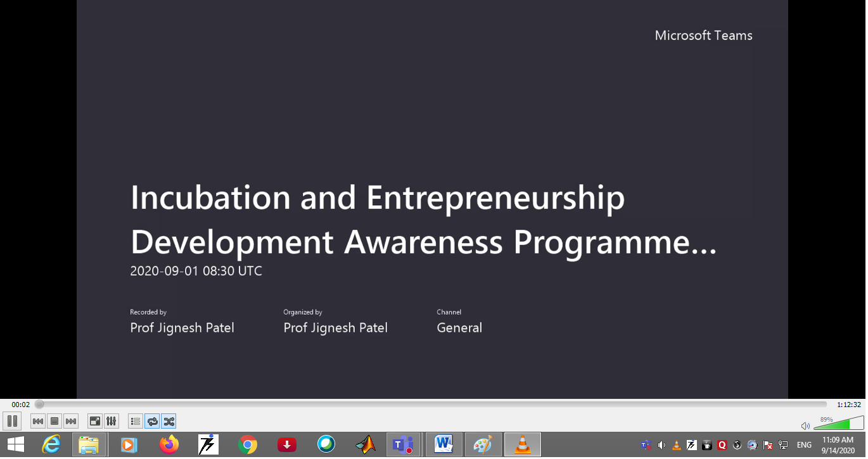Switch to Microsoft Teams in the taskbar

tap(404, 445)
